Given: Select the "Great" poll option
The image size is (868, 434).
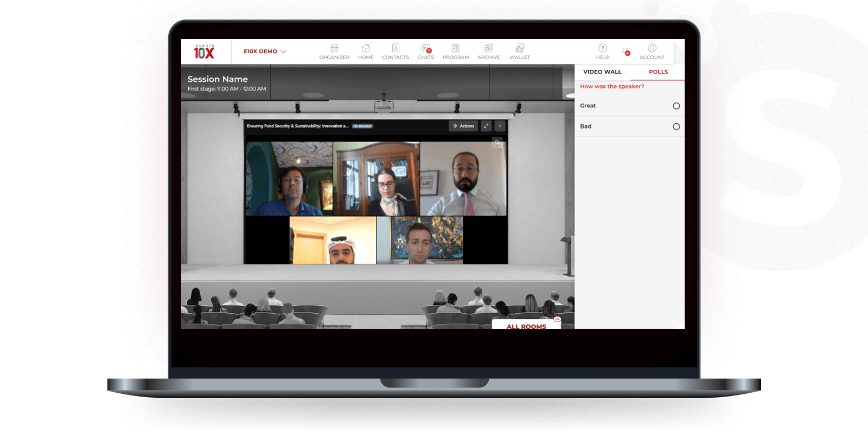Looking at the screenshot, I should tap(676, 106).
